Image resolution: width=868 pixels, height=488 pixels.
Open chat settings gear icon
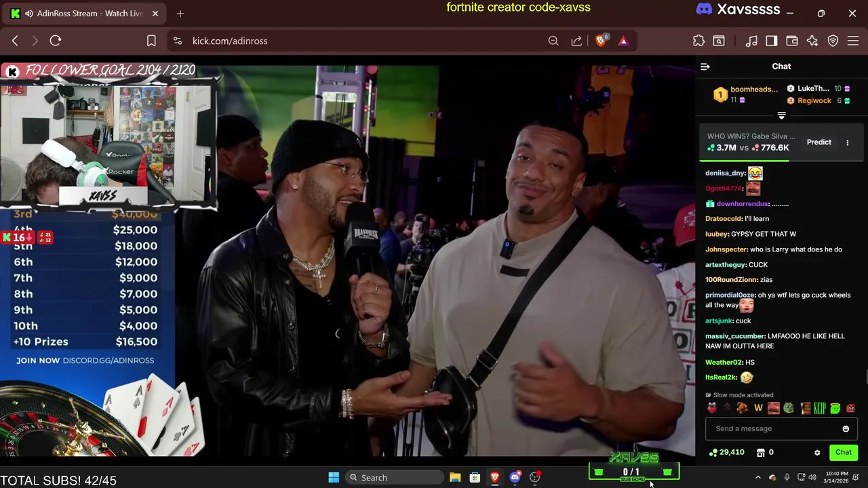click(x=817, y=453)
